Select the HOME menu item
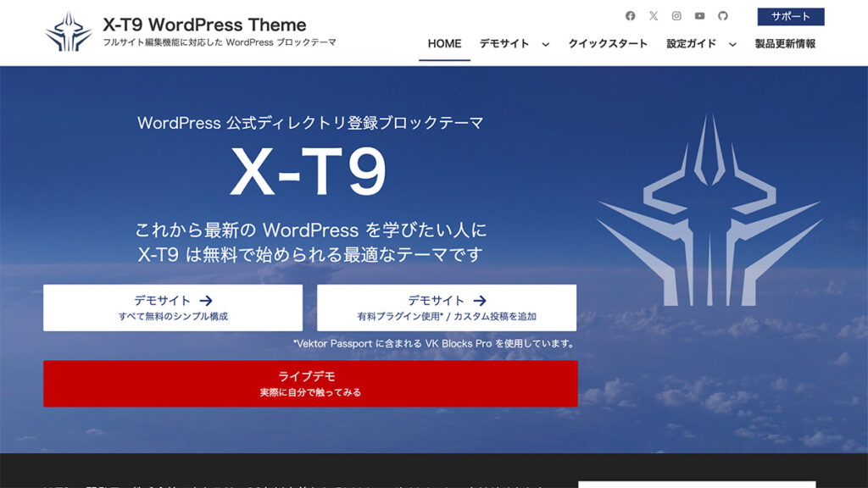The width and height of the screenshot is (868, 488). [444, 44]
